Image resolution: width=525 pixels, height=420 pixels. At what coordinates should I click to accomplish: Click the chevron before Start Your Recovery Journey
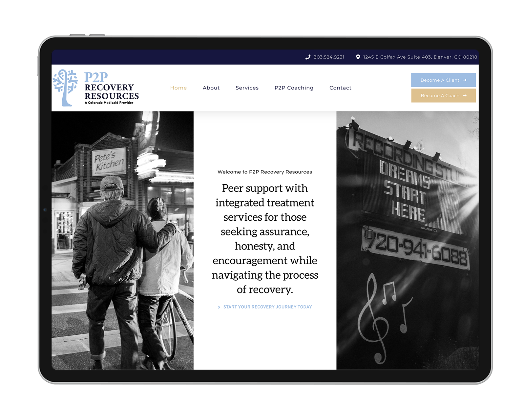(x=219, y=308)
